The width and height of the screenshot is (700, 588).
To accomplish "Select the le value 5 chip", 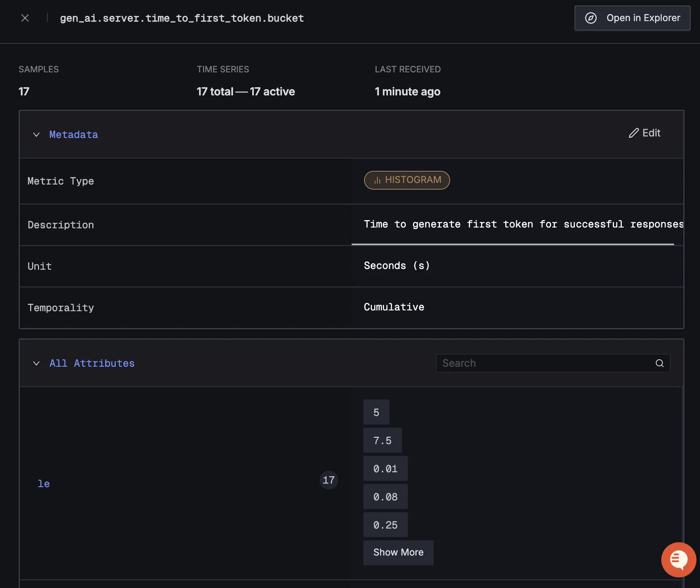I will [376, 412].
